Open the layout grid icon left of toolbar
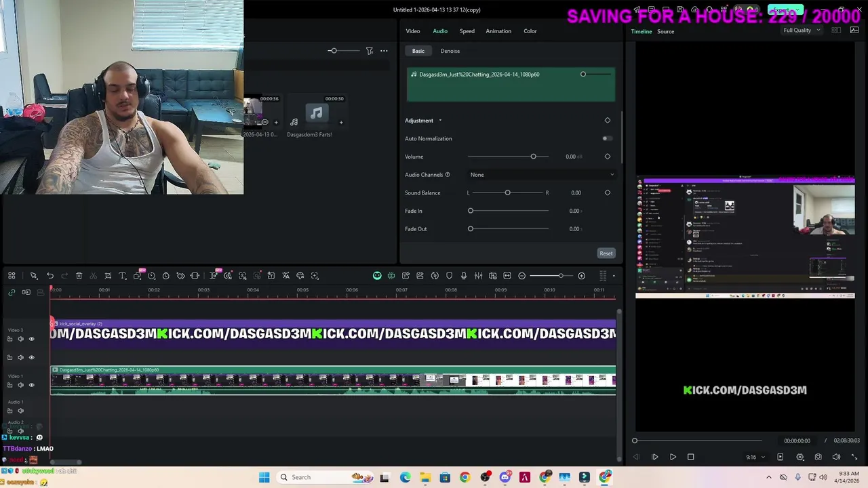 click(12, 276)
